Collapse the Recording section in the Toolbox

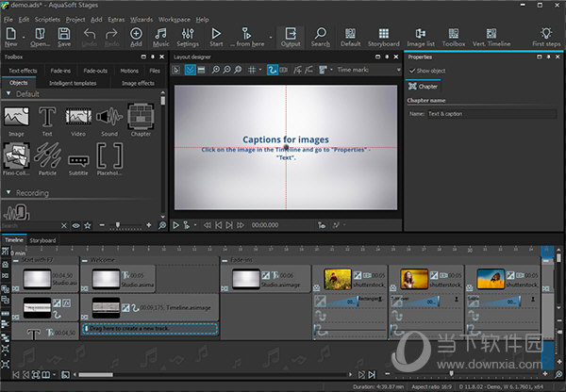[x=8, y=192]
